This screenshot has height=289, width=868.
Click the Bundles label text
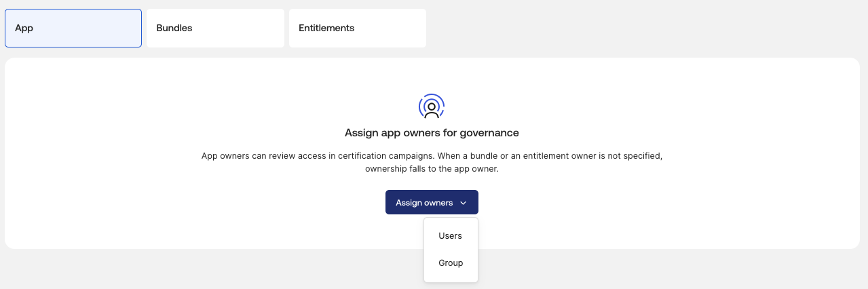pos(174,28)
